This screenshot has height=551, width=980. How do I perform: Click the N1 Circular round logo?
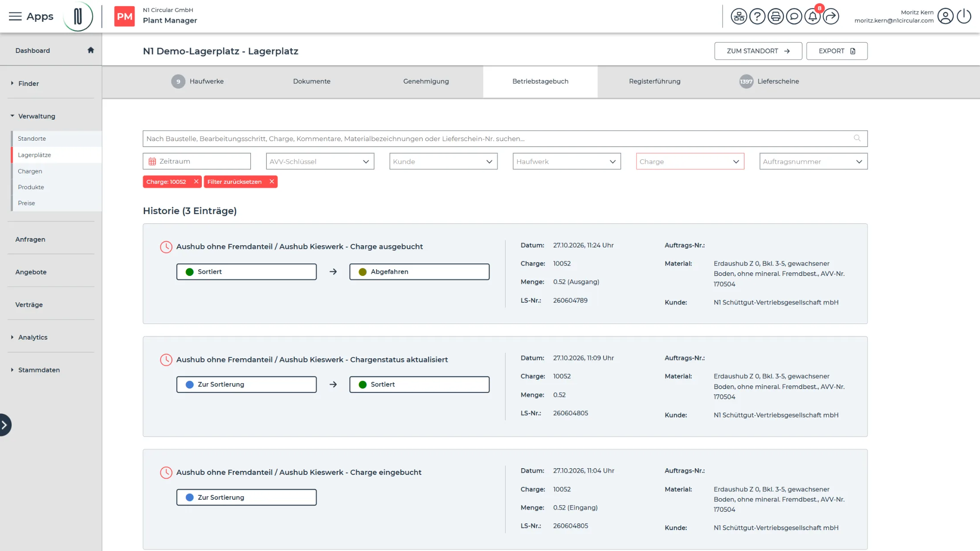point(78,16)
